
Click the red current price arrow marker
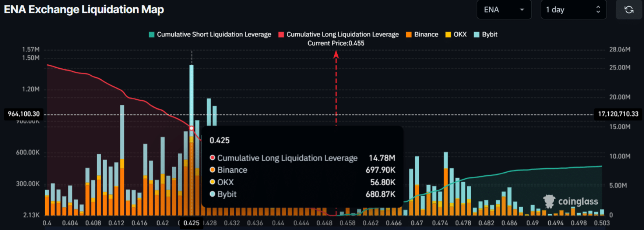click(x=336, y=55)
